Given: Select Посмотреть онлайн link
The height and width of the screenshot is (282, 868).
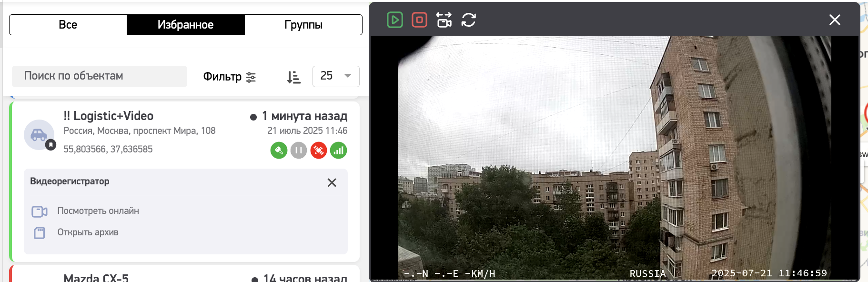Looking at the screenshot, I should [98, 211].
